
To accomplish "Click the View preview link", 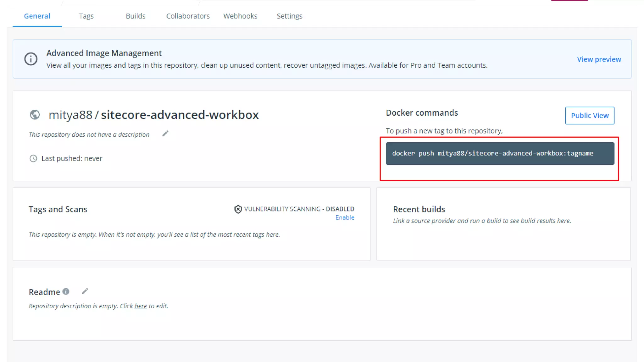I will point(599,59).
